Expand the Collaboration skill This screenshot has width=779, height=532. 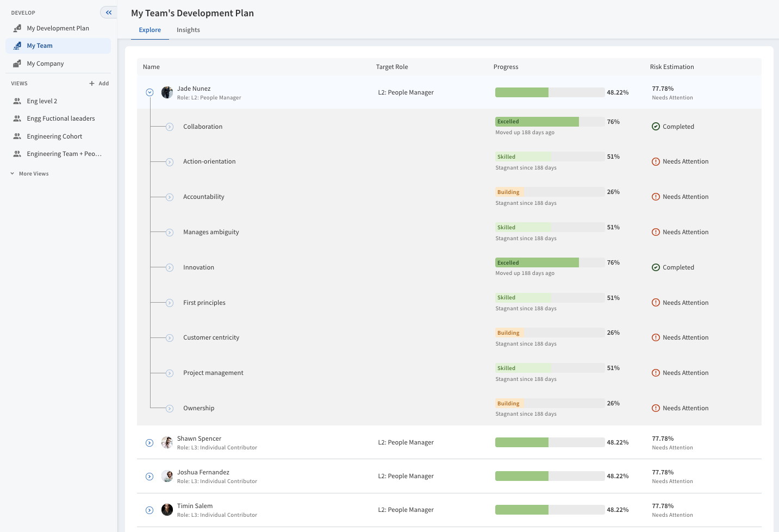click(x=170, y=127)
